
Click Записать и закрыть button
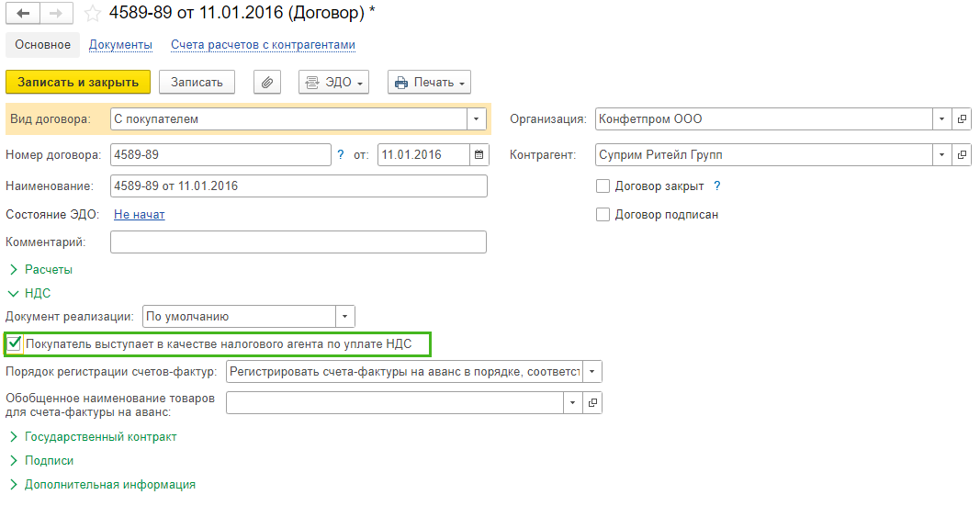coord(78,83)
